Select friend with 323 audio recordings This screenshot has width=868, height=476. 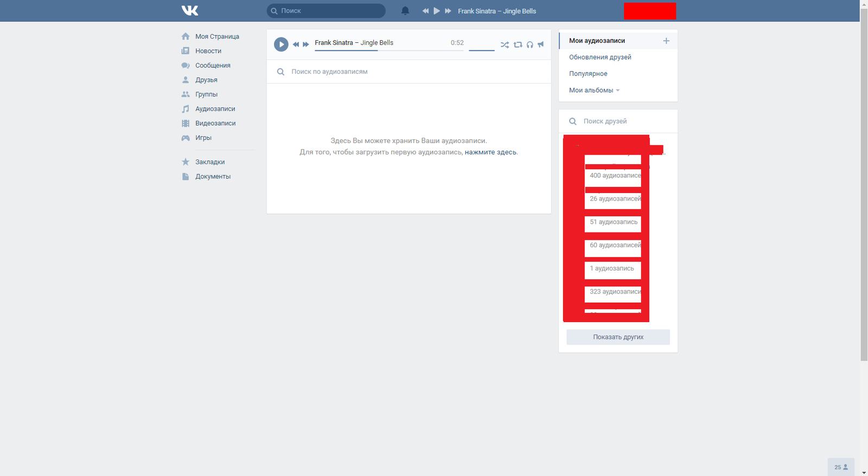[x=615, y=292]
